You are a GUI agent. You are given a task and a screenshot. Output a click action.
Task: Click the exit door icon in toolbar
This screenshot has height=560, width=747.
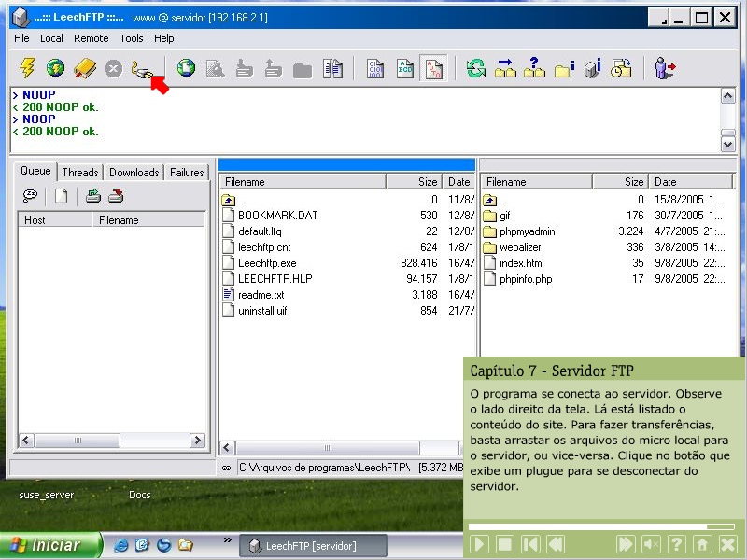coord(665,68)
